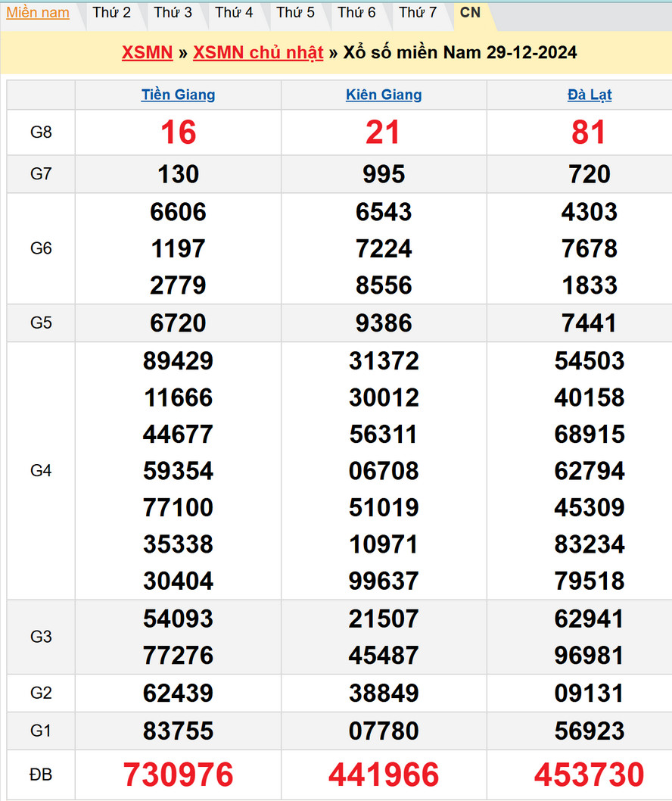Select the Thứ 7 tab
The height and width of the screenshot is (801, 672).
418,13
